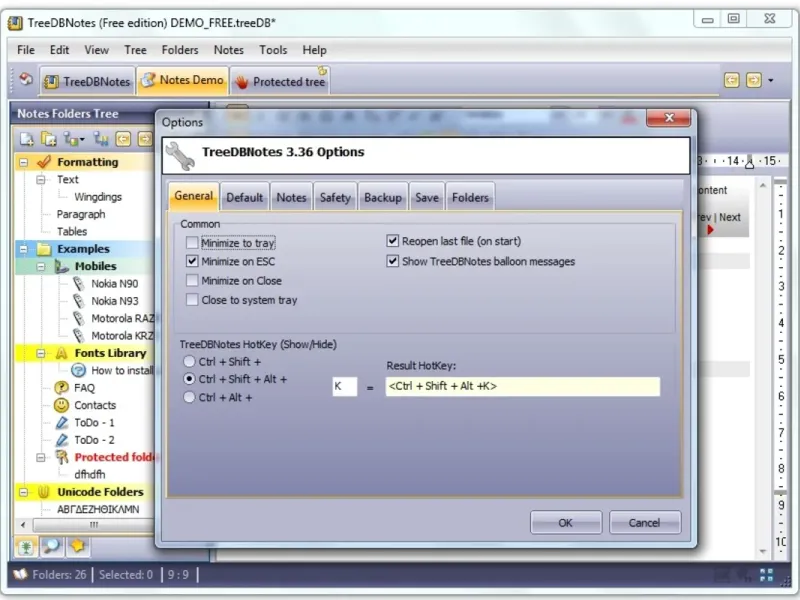Click the book icon in the status bar
The height and width of the screenshot is (600, 800).
(x=20, y=574)
